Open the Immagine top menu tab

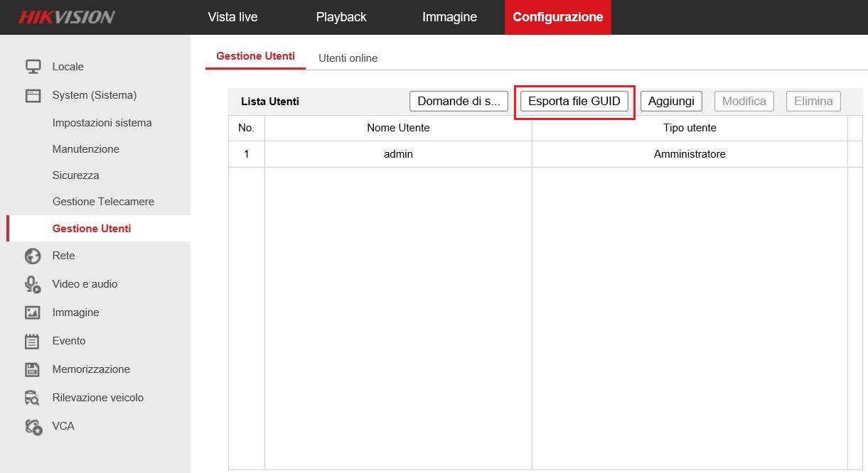tap(449, 17)
